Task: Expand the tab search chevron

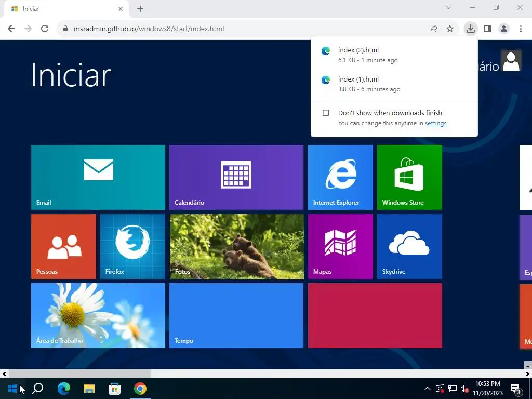Action: click(x=448, y=7)
